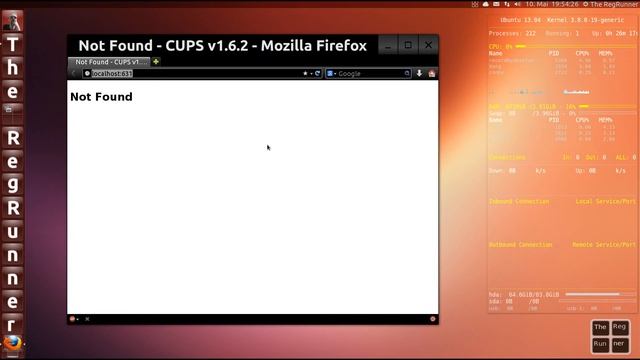The image size is (640, 360).
Task: Open the 'The RegRunner' session menu
Action: click(611, 4)
